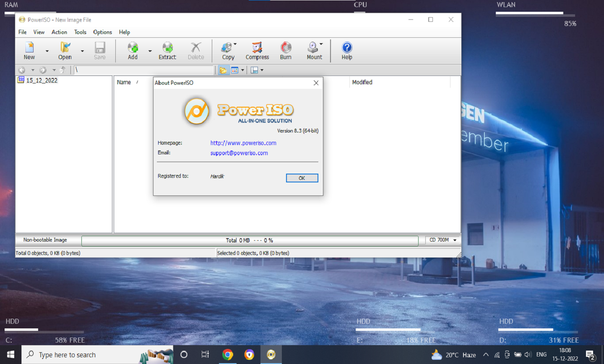Screen dimensions: 604x364
Task: Click the path address input field
Action: 144,70
